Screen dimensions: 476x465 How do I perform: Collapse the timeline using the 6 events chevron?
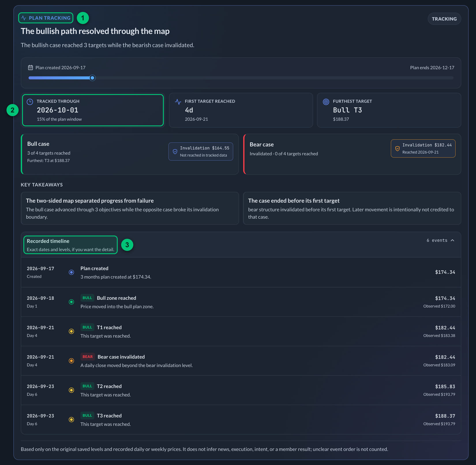tap(452, 240)
